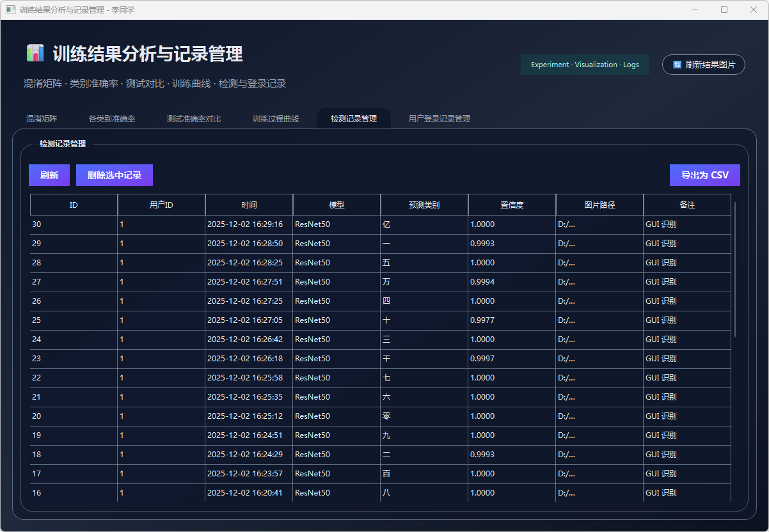Select the ID 30 cell in the table
Screen dimensions: 769x532
(74, 224)
